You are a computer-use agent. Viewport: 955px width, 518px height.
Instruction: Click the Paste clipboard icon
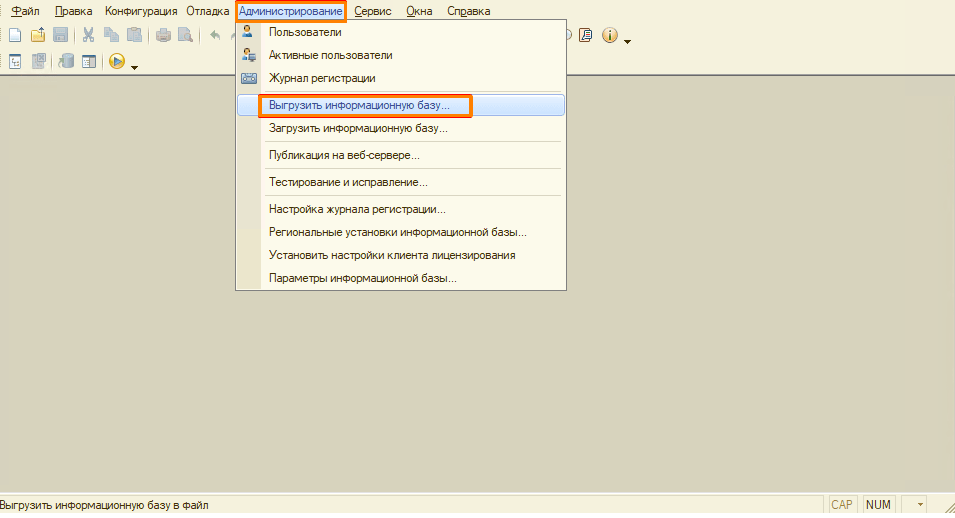134,35
